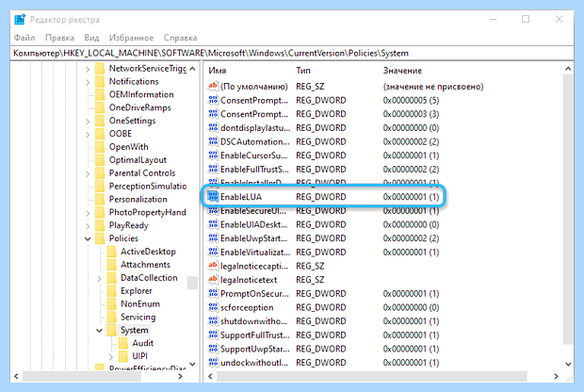Expand the OOBE tree node
This screenshot has height=392, width=584.
pos(88,134)
